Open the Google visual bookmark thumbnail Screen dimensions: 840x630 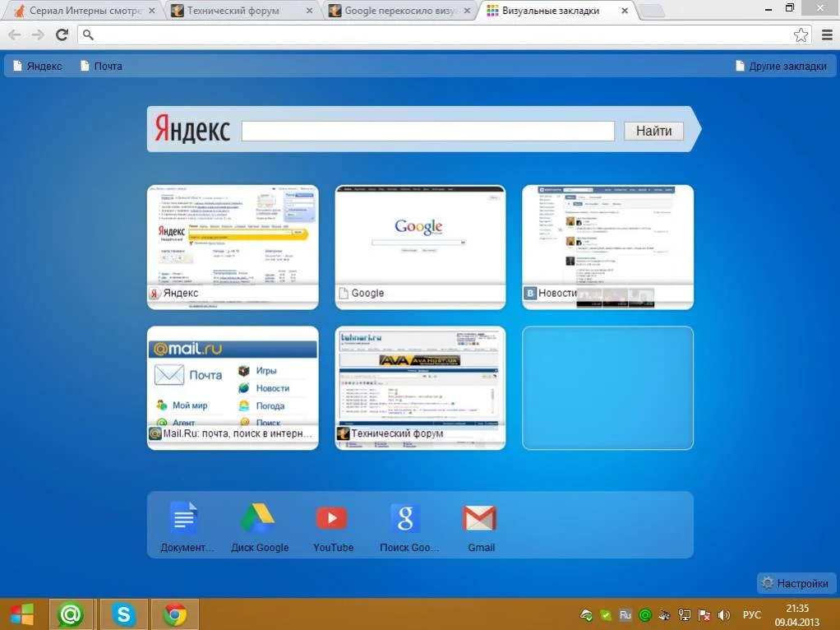[x=420, y=248]
